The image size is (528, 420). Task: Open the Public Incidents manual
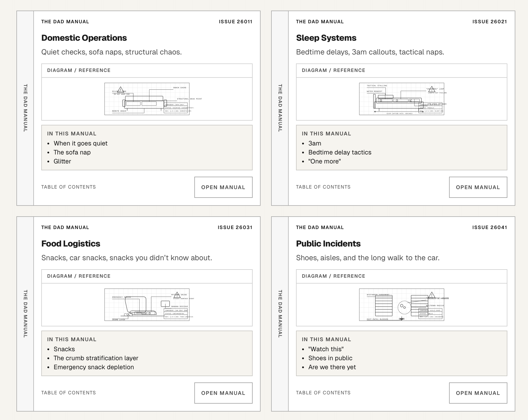tap(478, 393)
